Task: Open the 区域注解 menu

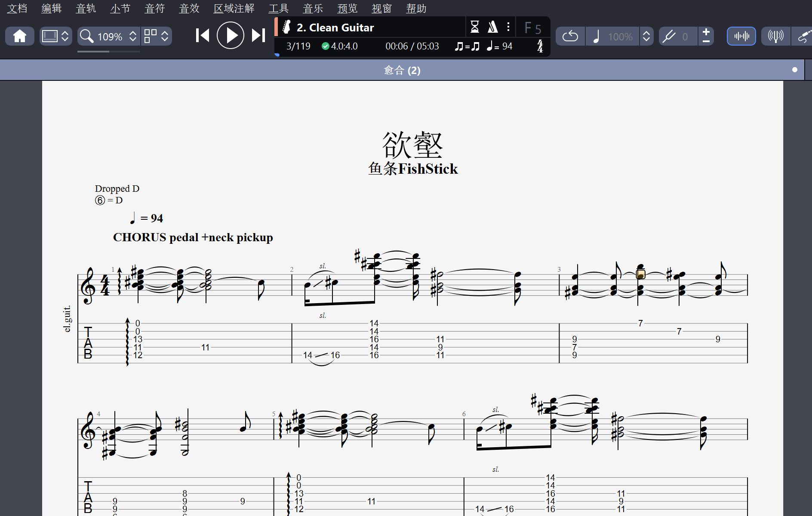Action: tap(234, 9)
